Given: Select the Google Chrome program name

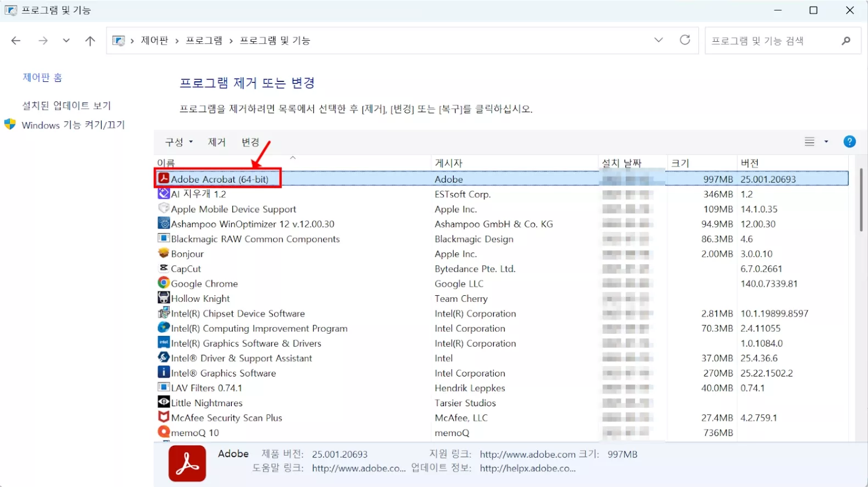Looking at the screenshot, I should click(x=204, y=284).
